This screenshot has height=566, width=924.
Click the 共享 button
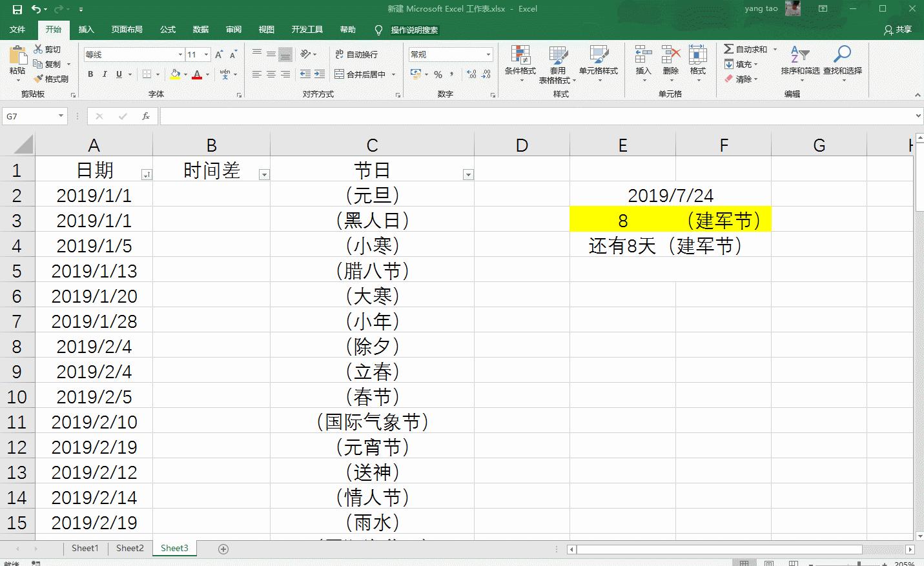click(x=903, y=29)
